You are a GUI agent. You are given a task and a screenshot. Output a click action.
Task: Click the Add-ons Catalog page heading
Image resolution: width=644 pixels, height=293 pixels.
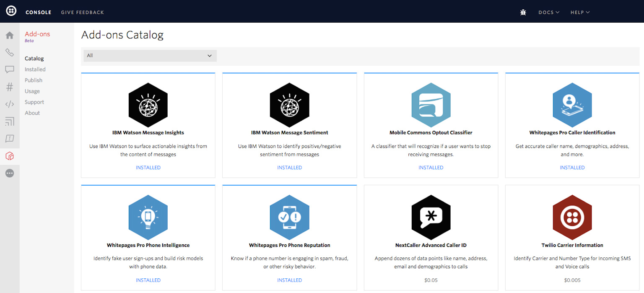122,35
